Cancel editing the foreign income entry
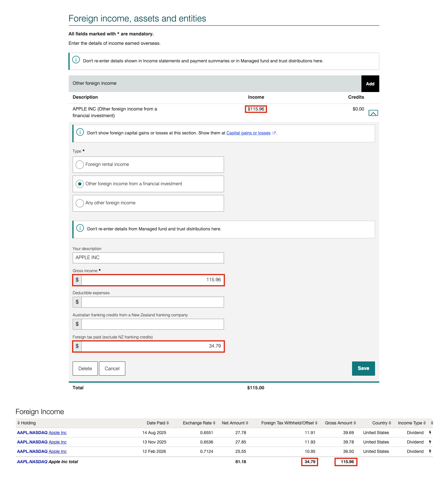Viewport: 448px width, 478px height. click(112, 368)
